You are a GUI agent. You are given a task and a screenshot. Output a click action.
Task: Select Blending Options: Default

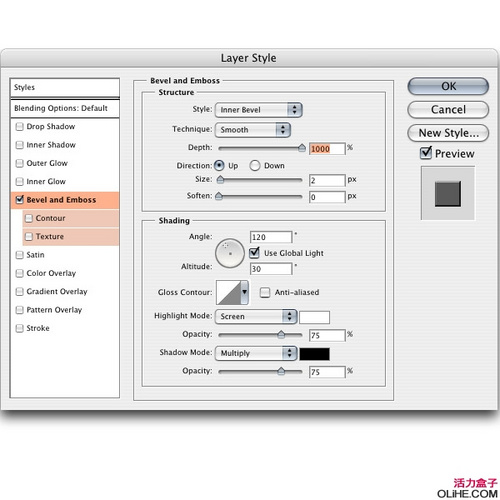coord(65,108)
